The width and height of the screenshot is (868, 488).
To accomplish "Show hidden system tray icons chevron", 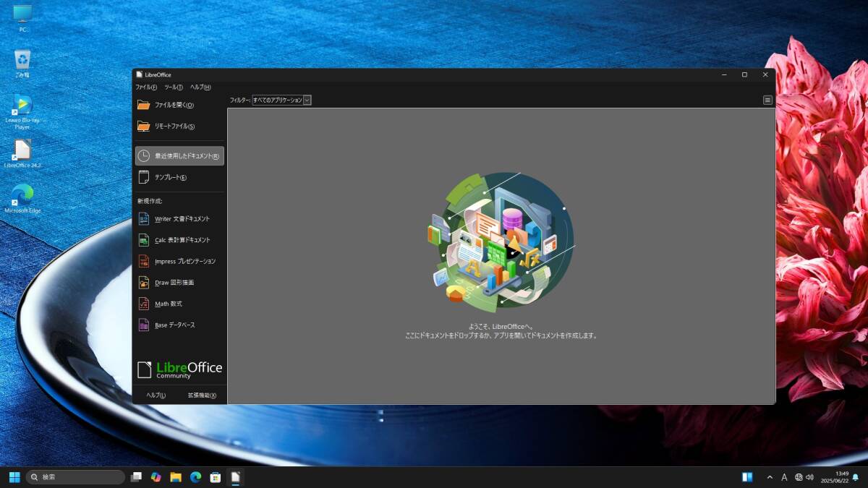I will (x=770, y=477).
